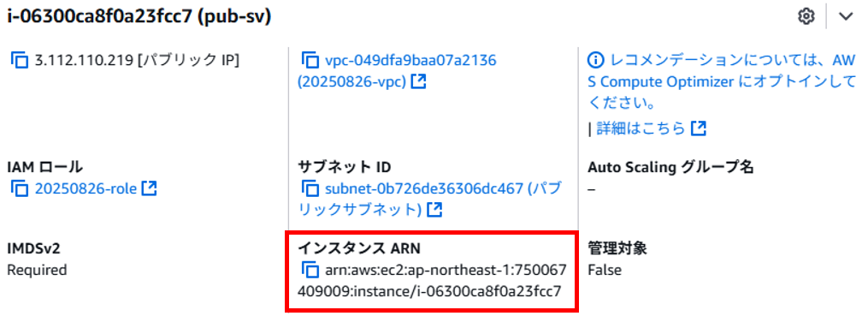Click external link icon after 20250826-vpc

(x=419, y=82)
